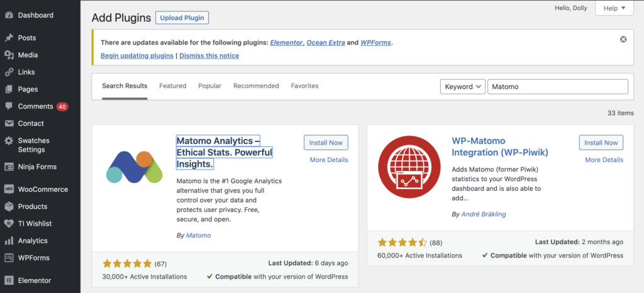
Task: Click the Dismiss this notice link
Action: (209, 55)
